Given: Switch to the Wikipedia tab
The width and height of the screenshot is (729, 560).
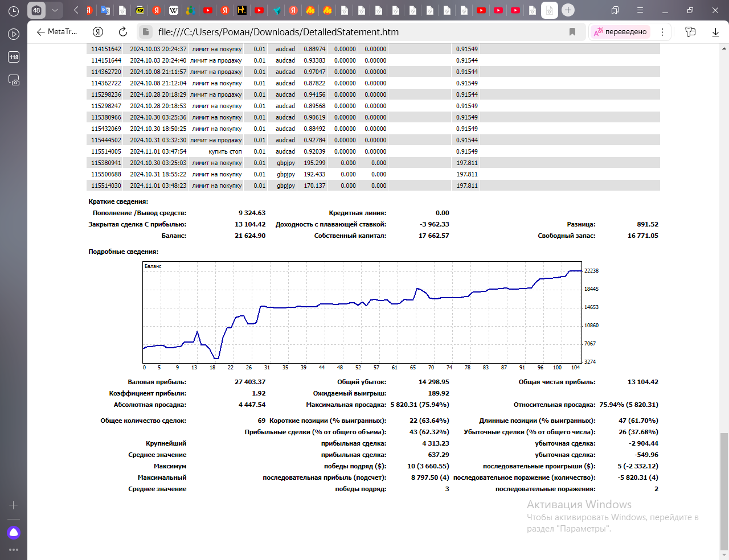Looking at the screenshot, I should coord(174,10).
